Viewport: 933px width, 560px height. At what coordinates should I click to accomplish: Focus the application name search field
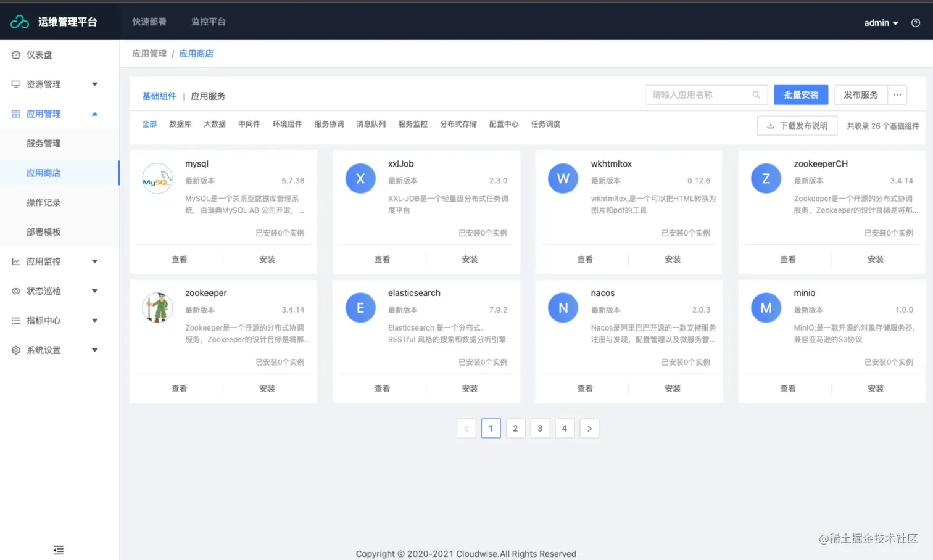point(707,95)
